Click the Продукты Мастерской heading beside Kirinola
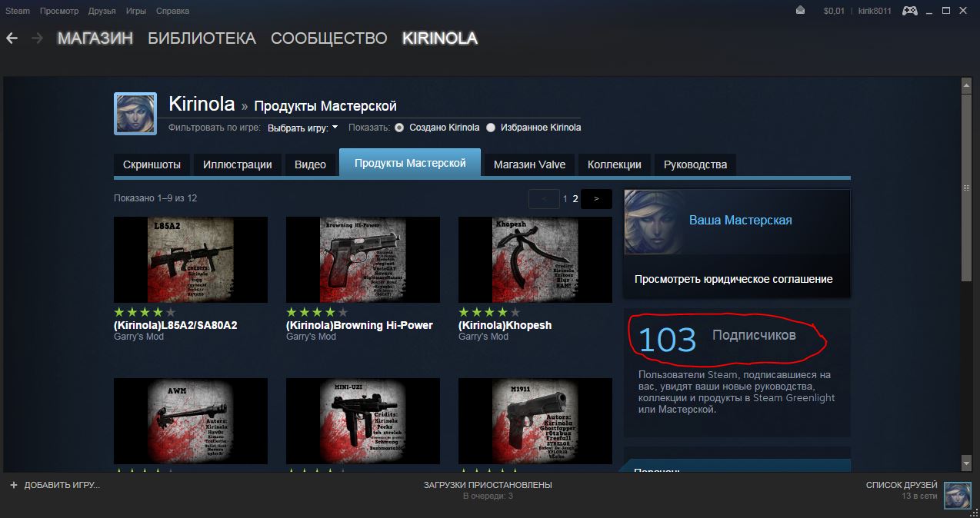The height and width of the screenshot is (518, 980). coord(325,106)
